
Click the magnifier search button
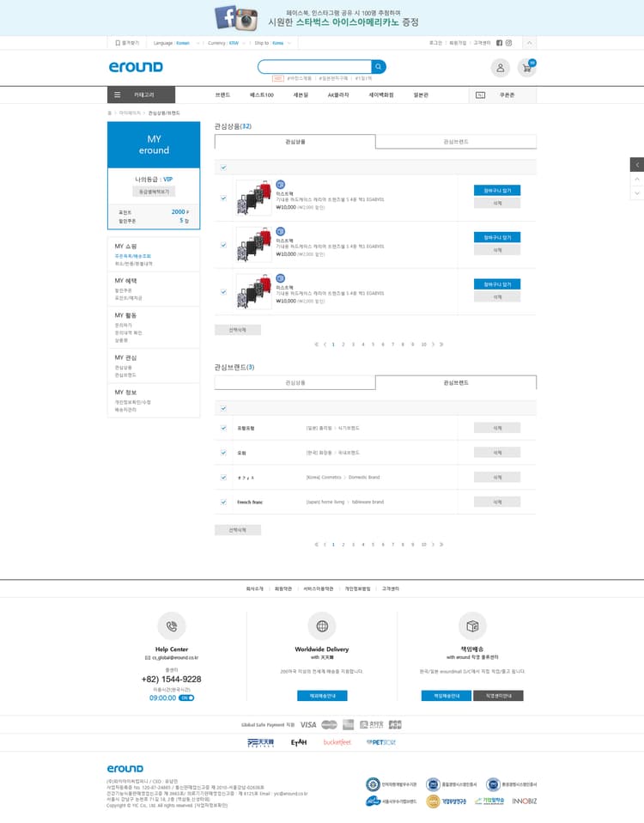click(378, 67)
